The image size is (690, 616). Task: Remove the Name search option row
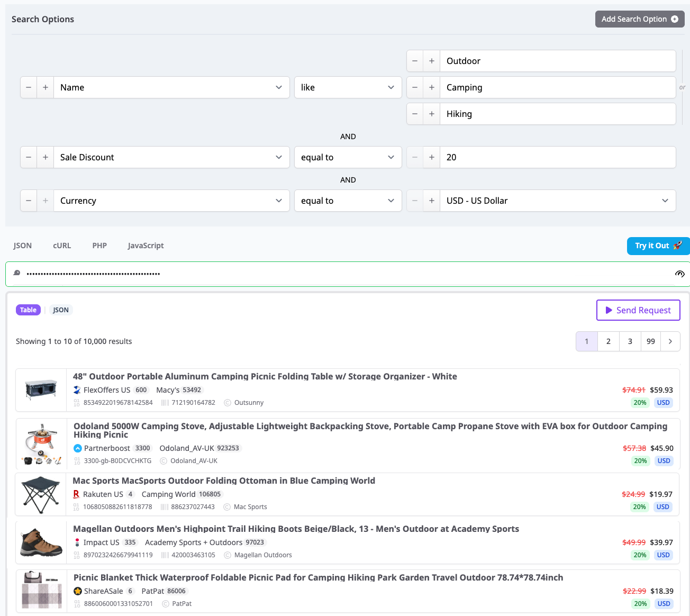29,87
